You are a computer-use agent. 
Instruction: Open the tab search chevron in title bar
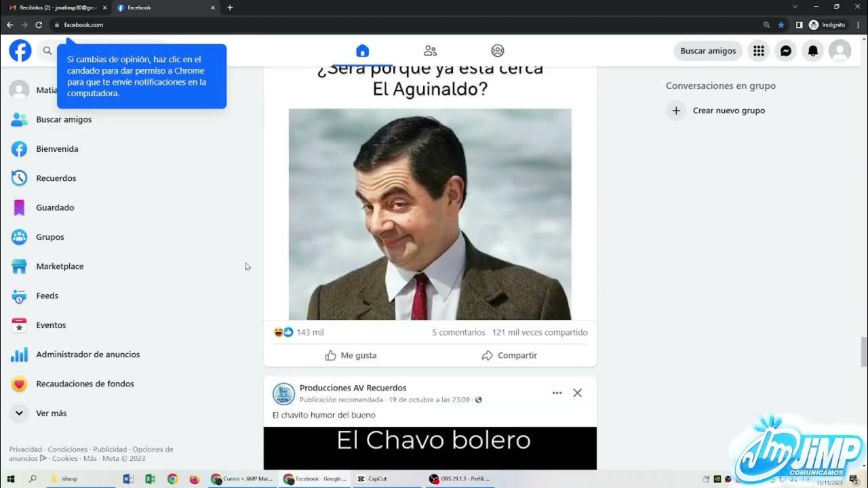pos(795,7)
